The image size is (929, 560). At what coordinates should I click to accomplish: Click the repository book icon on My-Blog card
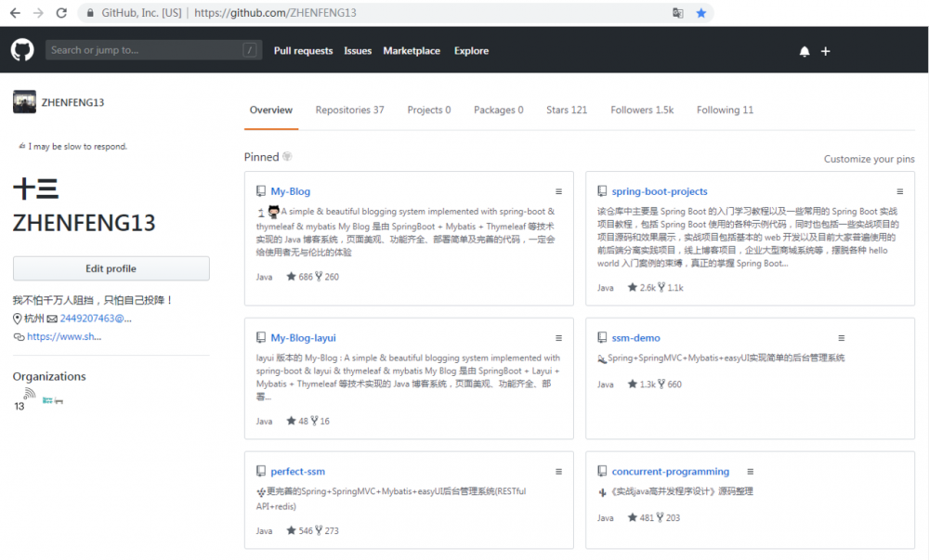[x=261, y=190]
